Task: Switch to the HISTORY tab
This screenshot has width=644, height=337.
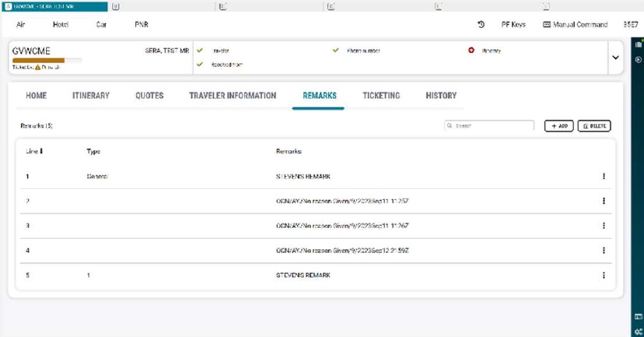Action: (x=441, y=96)
